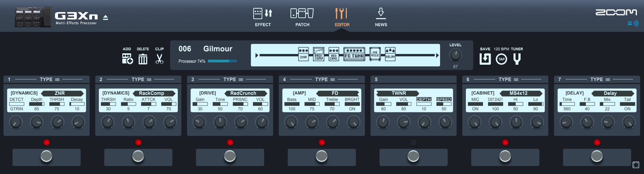This screenshot has height=174, width=644.
Task: Click the RackComp Ratio value bar
Action: [128, 104]
